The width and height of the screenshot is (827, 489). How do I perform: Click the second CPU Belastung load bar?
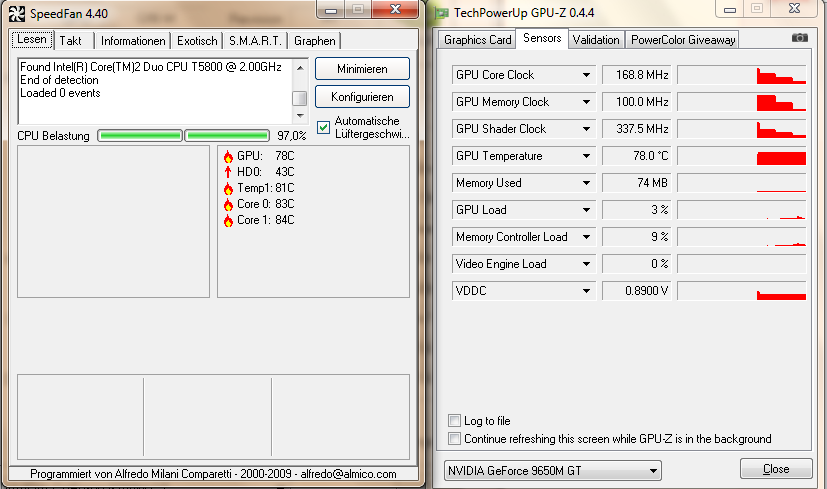(227, 136)
